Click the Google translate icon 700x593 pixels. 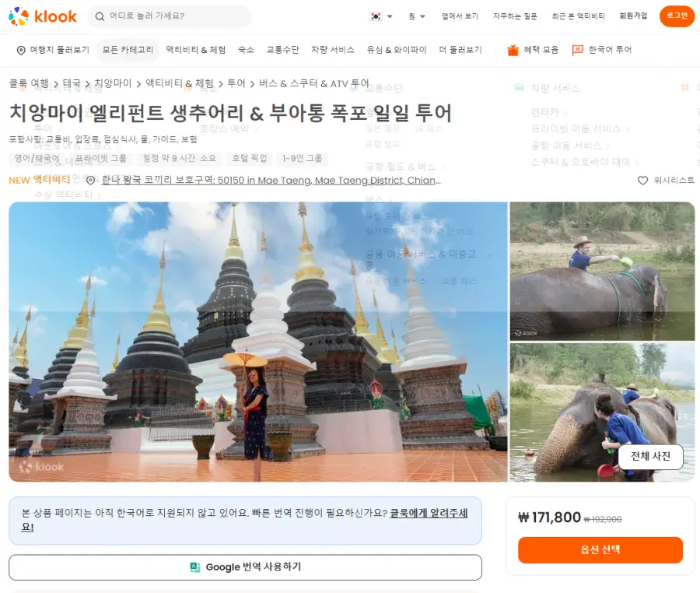tap(195, 567)
